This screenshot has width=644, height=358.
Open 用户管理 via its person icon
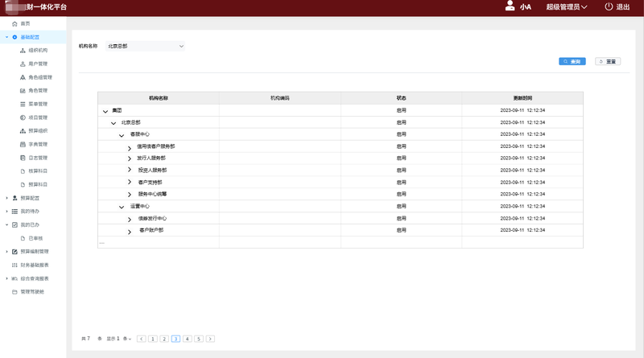(x=23, y=64)
